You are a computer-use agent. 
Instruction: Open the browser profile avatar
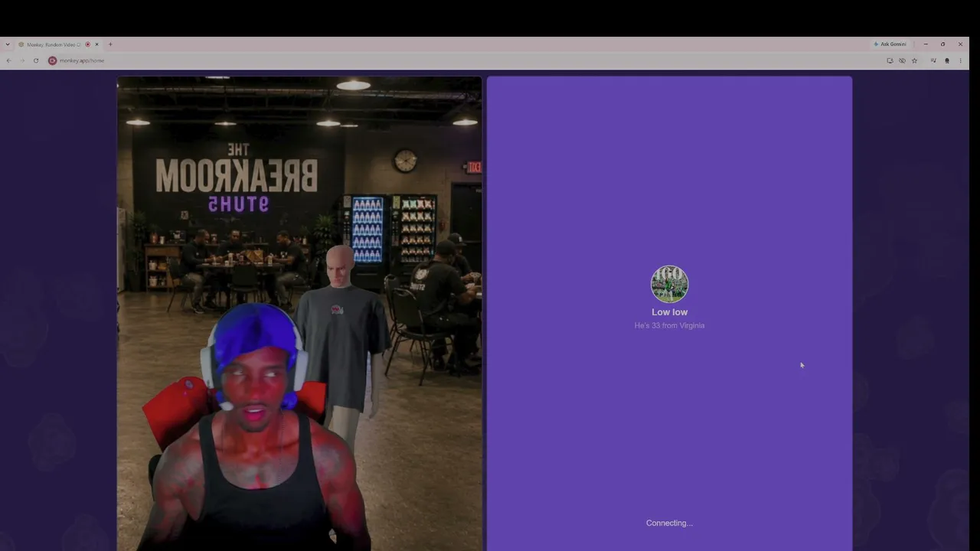(x=947, y=60)
